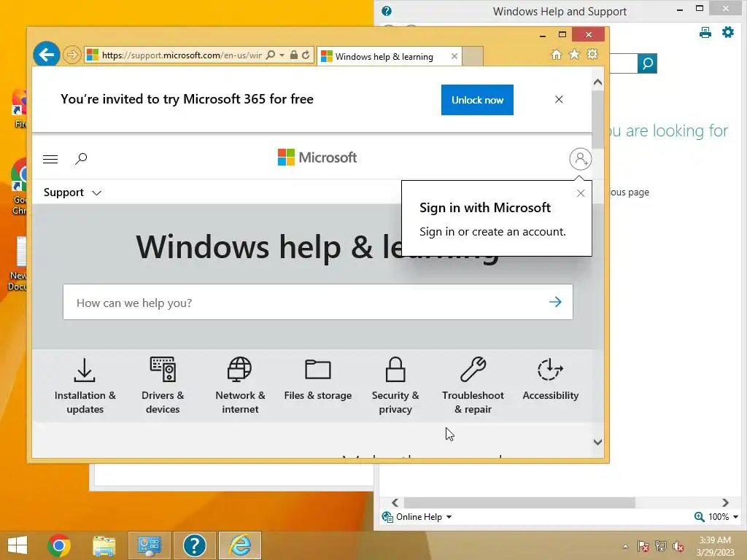Click Help and Support search button
This screenshot has width=747, height=560.
(647, 63)
